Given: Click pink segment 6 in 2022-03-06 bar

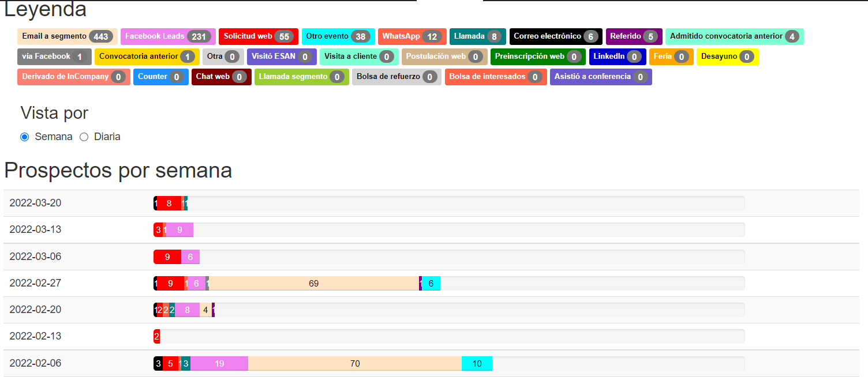Looking at the screenshot, I should tap(190, 257).
